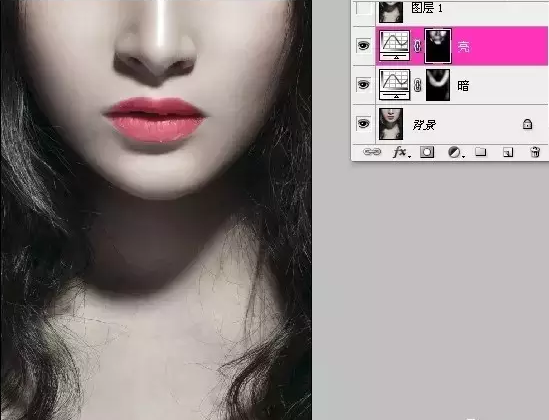Add a layer mask button
The width and height of the screenshot is (549, 420).
(427, 152)
